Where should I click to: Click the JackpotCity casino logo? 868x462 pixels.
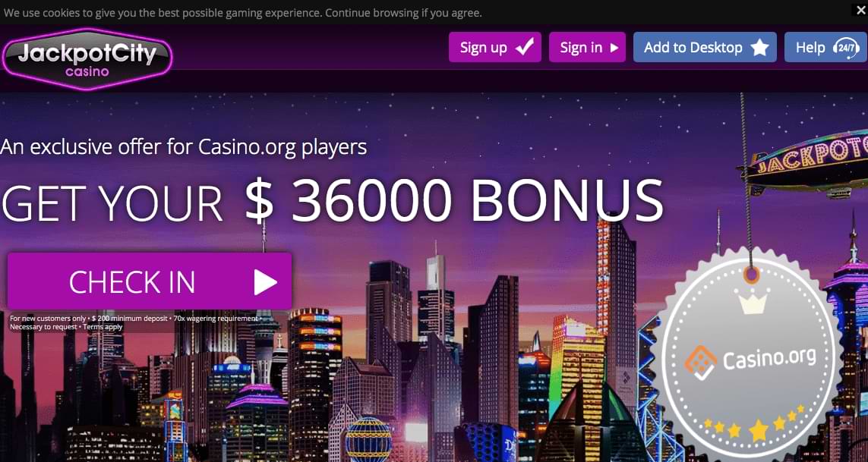coord(87,59)
